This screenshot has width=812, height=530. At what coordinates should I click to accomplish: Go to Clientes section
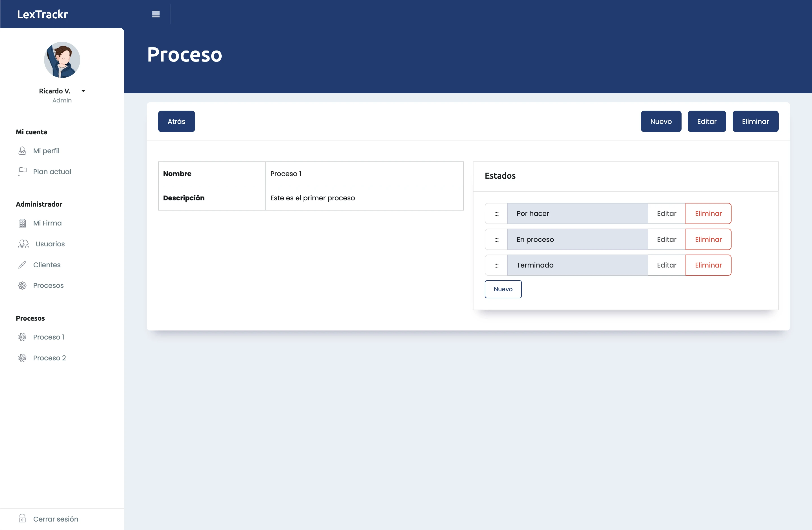pos(47,265)
